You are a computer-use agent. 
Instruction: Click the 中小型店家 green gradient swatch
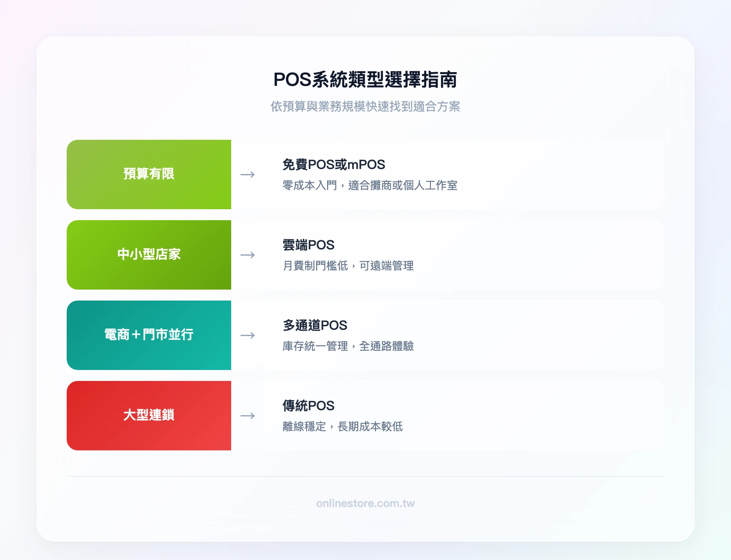[x=149, y=255]
